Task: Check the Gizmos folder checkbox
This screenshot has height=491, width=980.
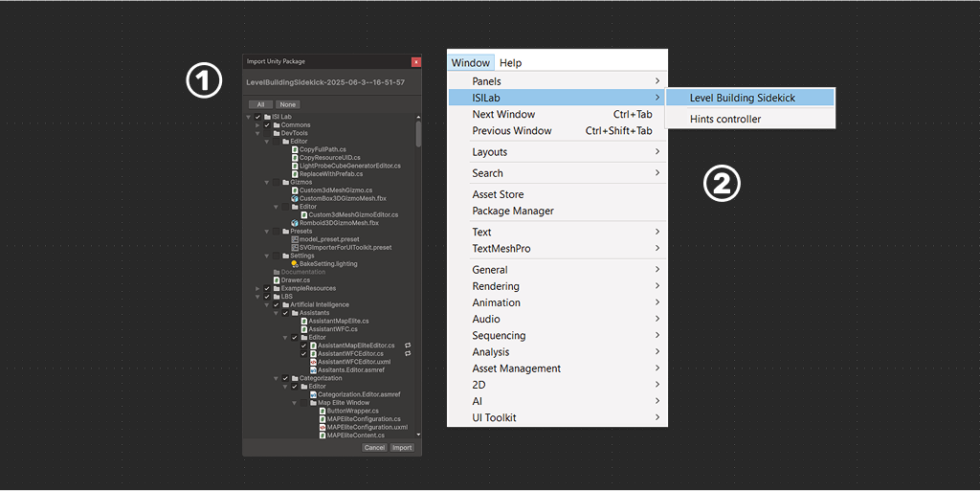Action: coord(277,182)
